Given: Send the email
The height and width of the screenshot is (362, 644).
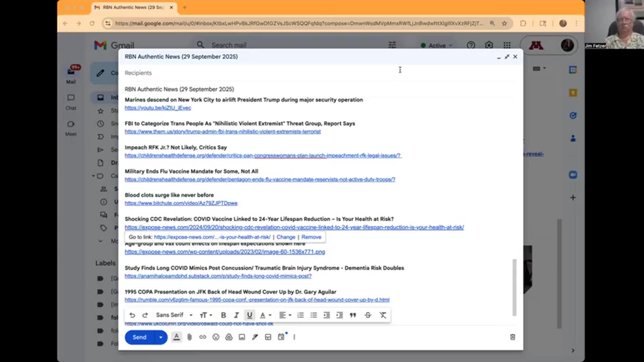Looking at the screenshot, I should 139,337.
